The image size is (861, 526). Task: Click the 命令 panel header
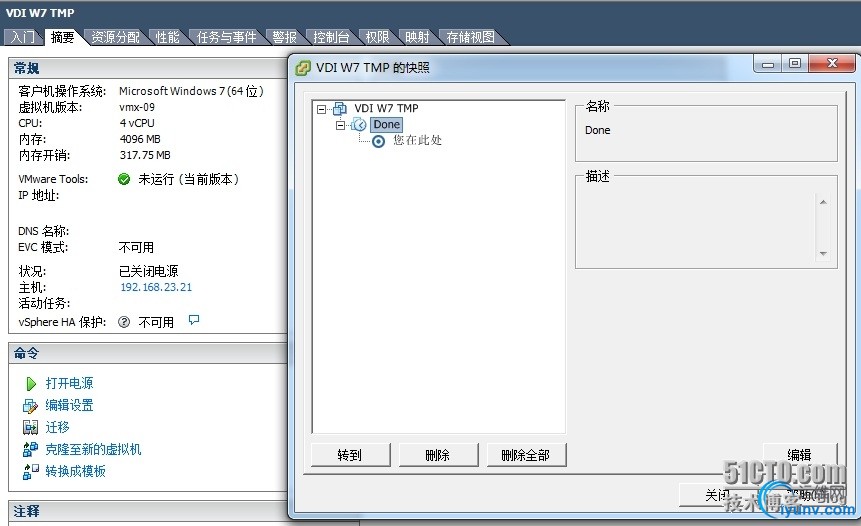(x=148, y=353)
